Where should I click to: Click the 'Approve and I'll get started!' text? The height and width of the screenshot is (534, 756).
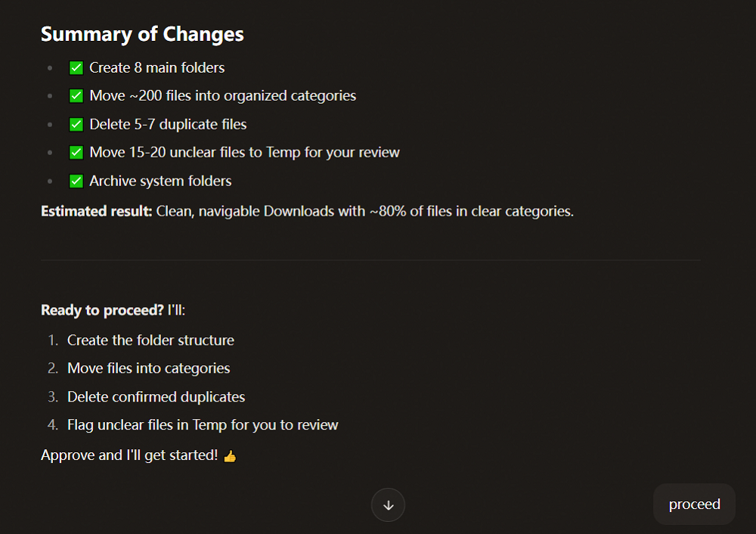click(x=129, y=455)
